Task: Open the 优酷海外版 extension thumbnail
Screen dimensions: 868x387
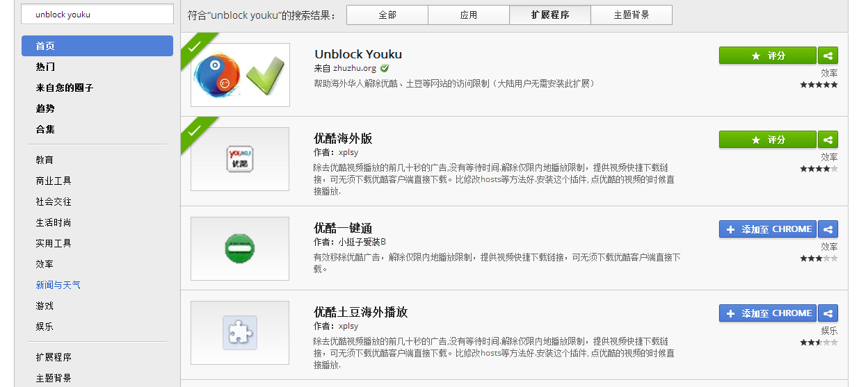Action: [240, 159]
